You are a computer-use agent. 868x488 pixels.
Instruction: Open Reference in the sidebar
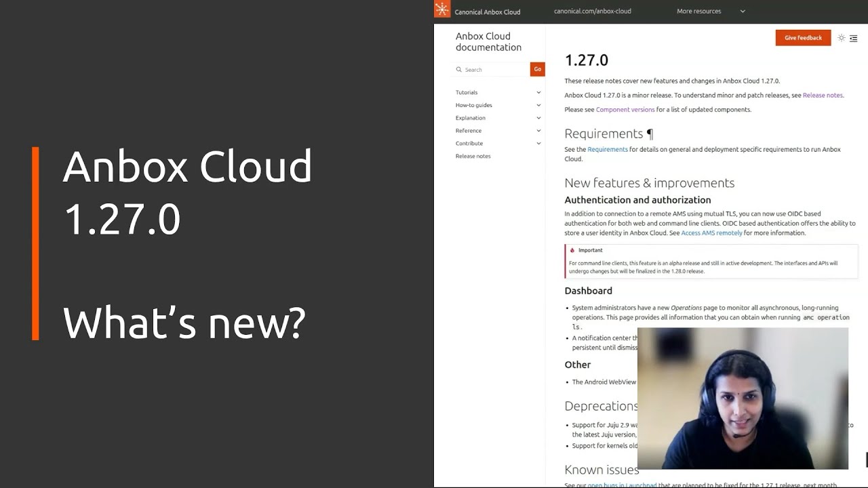(469, 131)
